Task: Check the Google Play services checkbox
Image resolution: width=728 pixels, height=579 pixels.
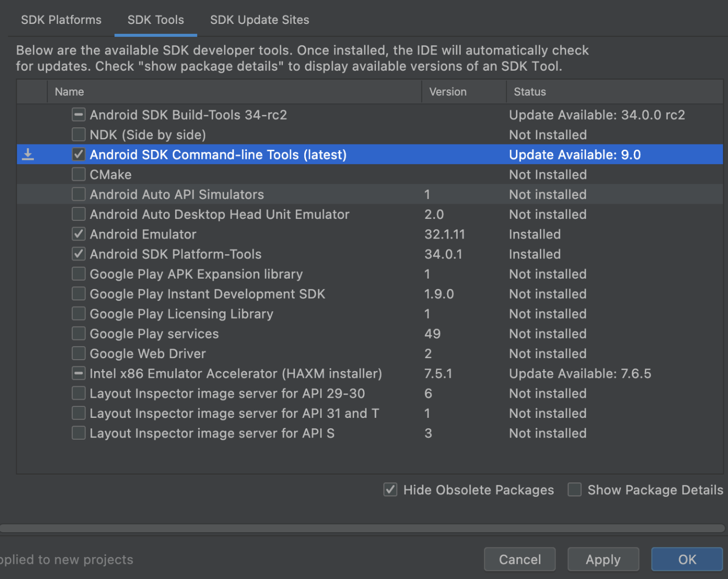Action: pos(79,334)
